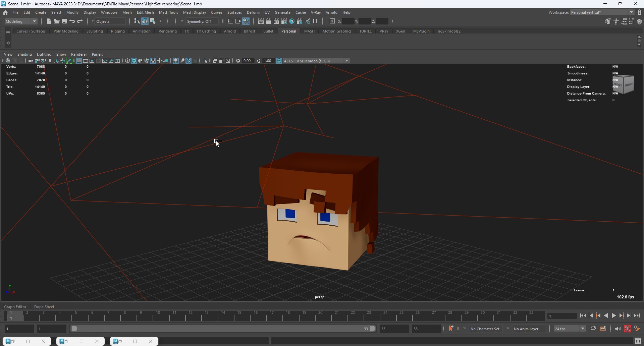
Task: Toggle the red auto-keyframe button
Action: pyautogui.click(x=628, y=329)
